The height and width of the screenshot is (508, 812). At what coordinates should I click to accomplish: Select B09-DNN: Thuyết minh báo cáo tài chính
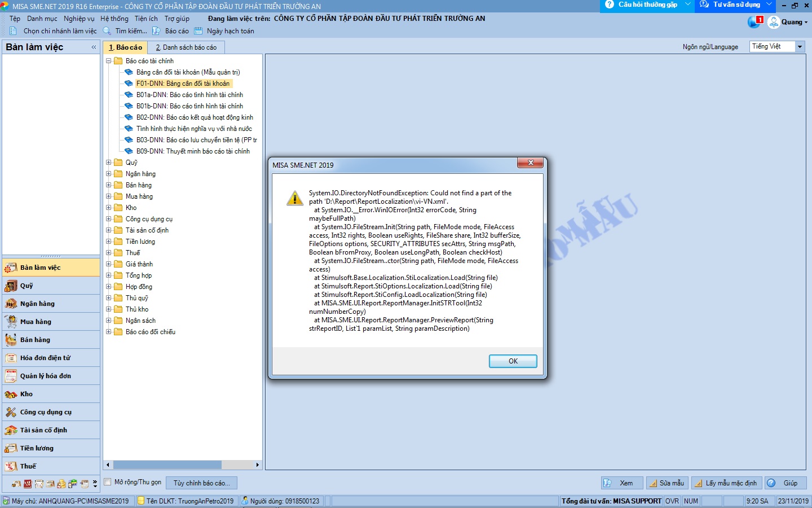[x=193, y=151]
